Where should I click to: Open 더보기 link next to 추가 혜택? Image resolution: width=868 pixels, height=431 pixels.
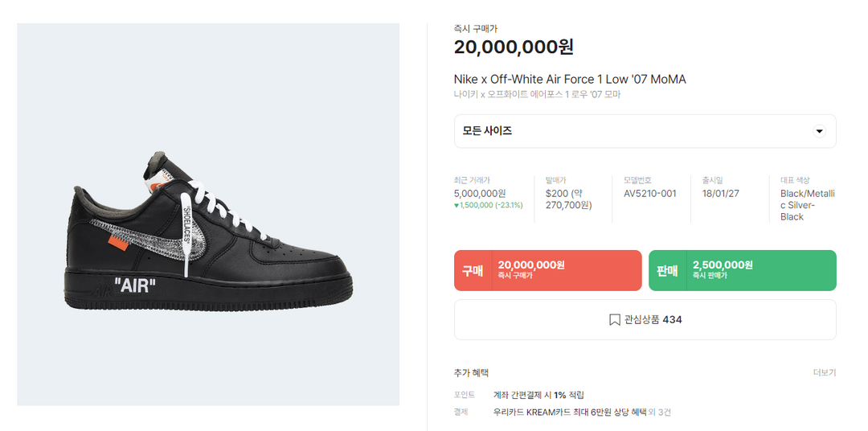[x=824, y=373]
